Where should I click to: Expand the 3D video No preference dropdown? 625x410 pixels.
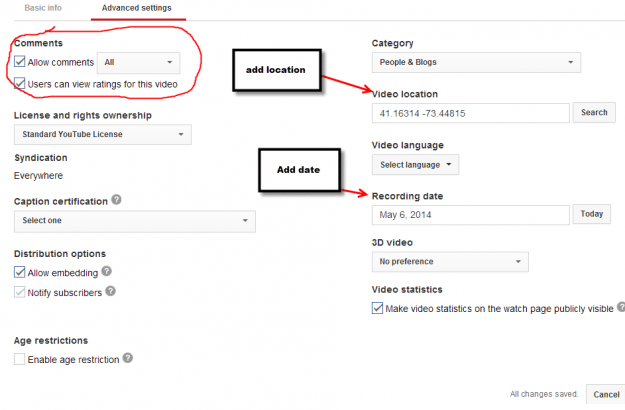point(450,262)
